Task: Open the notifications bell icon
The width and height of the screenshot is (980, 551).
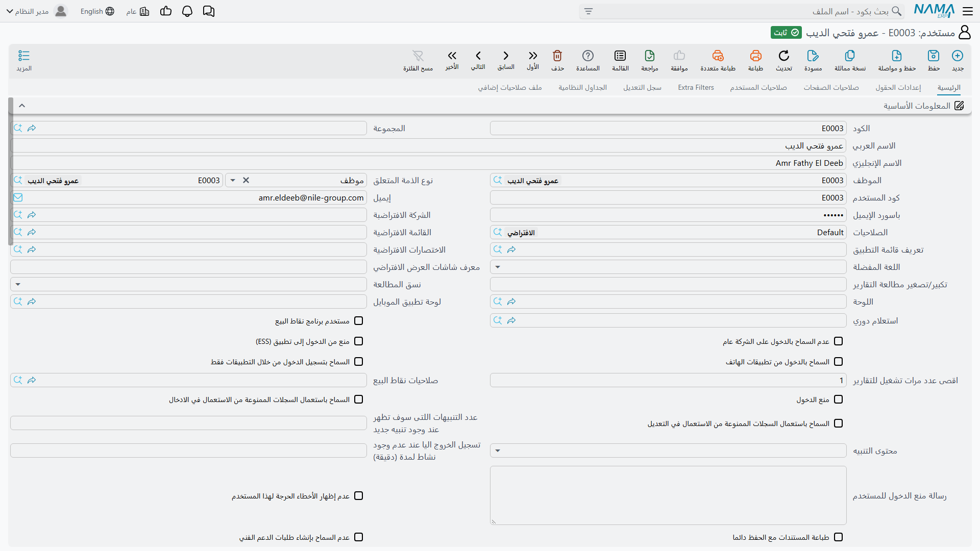Action: [187, 11]
